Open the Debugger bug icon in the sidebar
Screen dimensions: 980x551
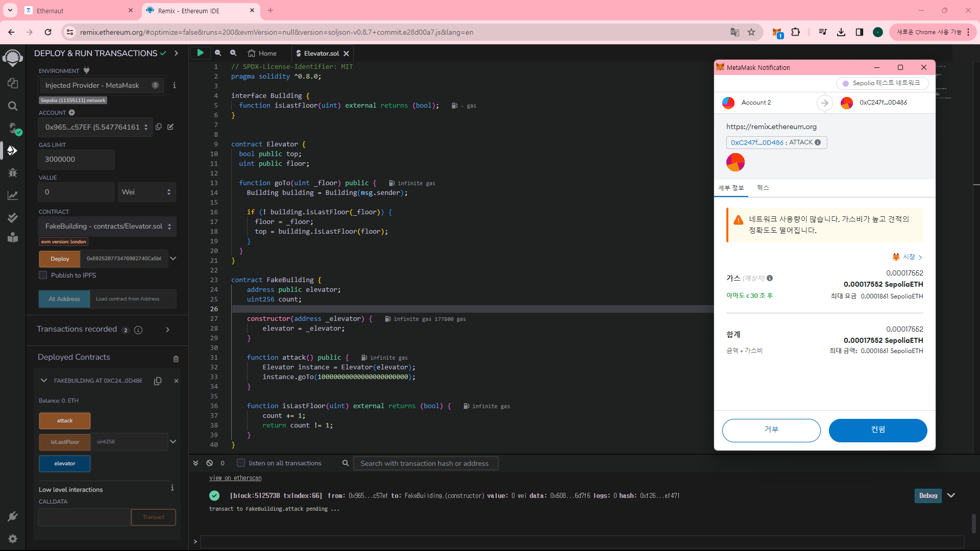click(13, 173)
